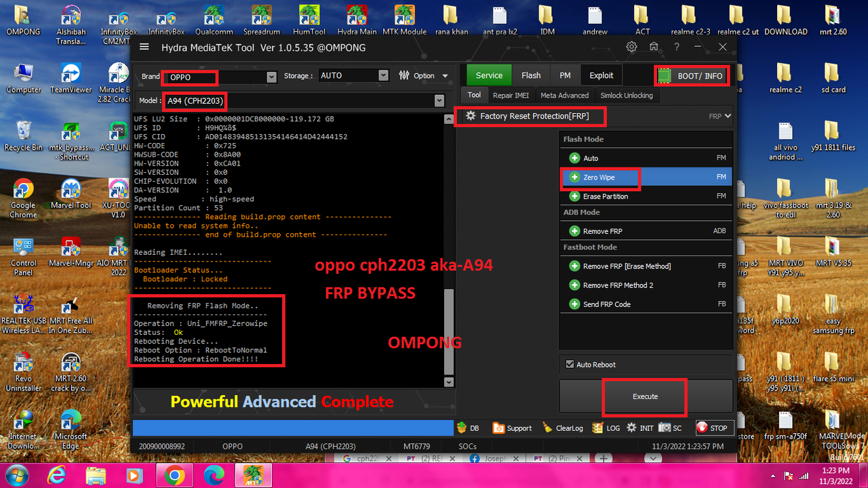Open Control Panel desktop icon
The height and width of the screenshot is (488, 868).
click(23, 256)
